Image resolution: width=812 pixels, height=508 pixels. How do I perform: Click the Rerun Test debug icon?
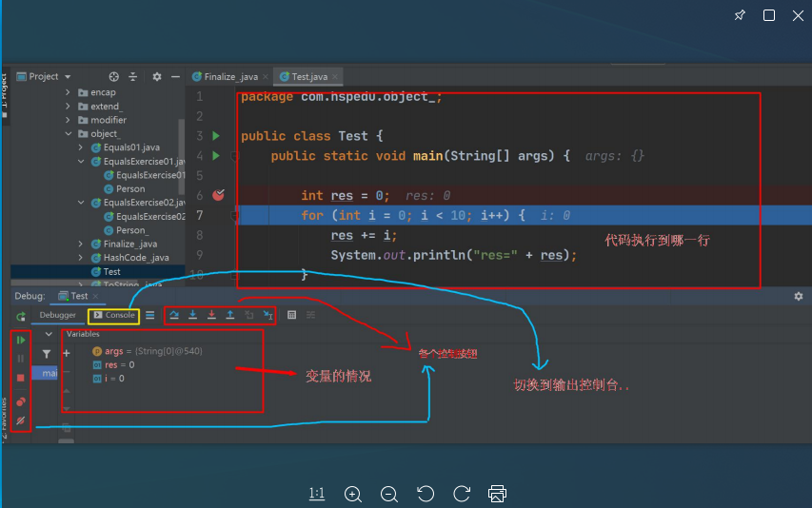coord(21,316)
